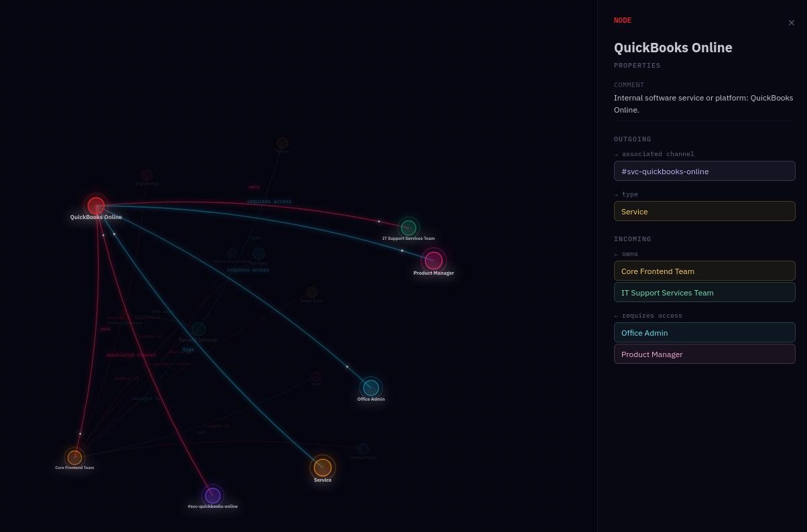This screenshot has width=807, height=532.
Task: Close the node details panel
Action: [792, 23]
